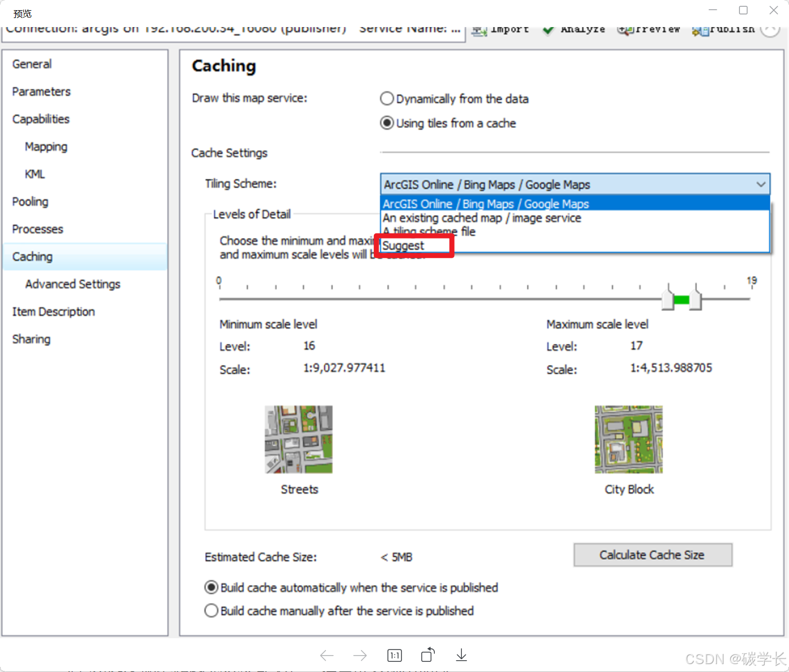
Task: Click the Import toolbar icon
Action: pyautogui.click(x=479, y=30)
